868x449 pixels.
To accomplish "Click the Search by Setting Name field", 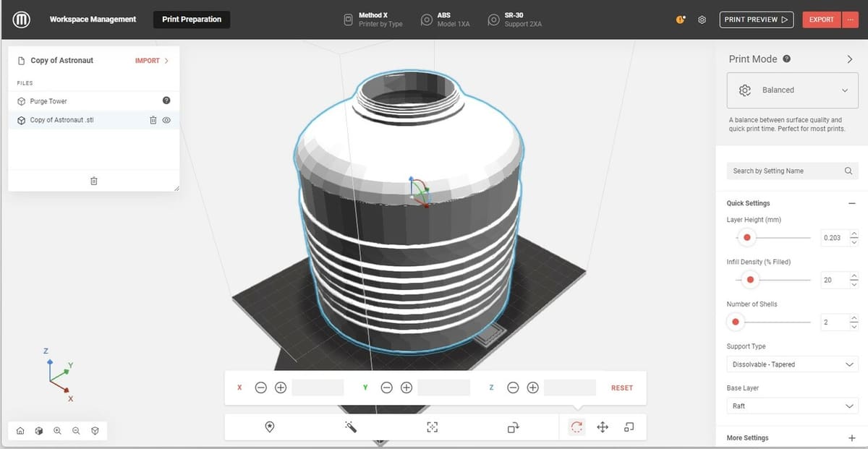I will tap(792, 171).
